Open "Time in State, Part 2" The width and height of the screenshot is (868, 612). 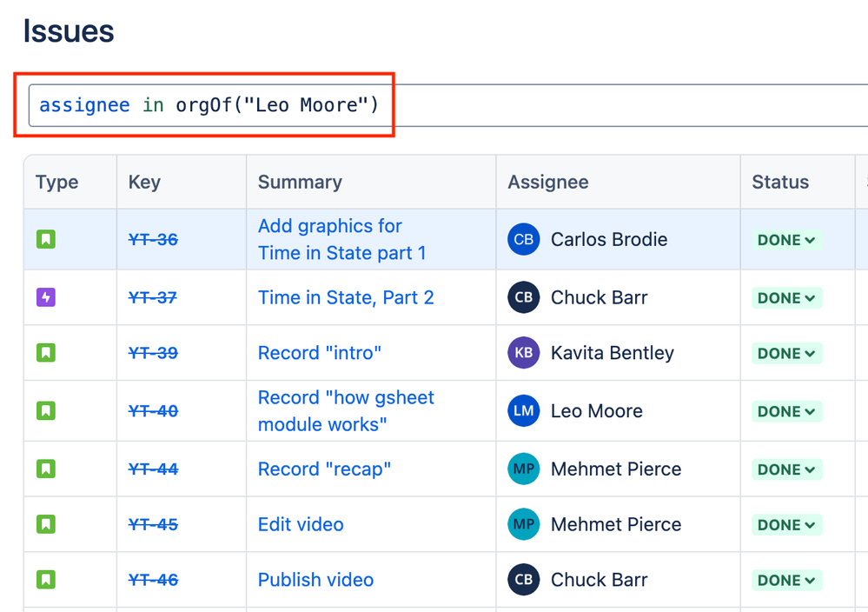pyautogui.click(x=346, y=297)
